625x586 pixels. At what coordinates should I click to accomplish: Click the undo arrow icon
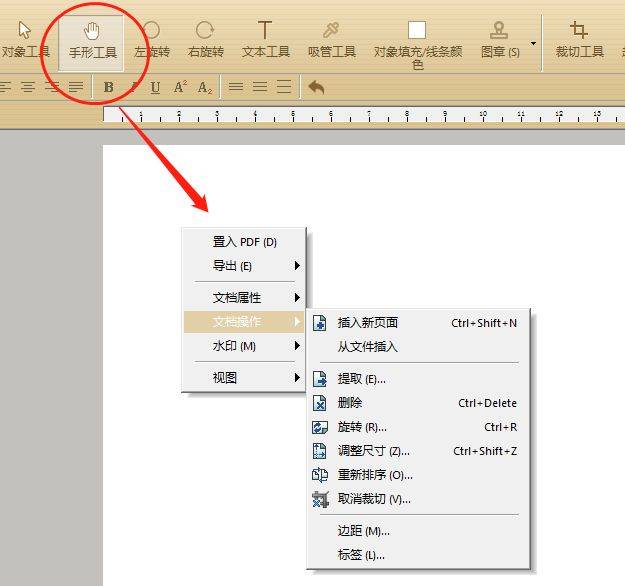tap(316, 87)
